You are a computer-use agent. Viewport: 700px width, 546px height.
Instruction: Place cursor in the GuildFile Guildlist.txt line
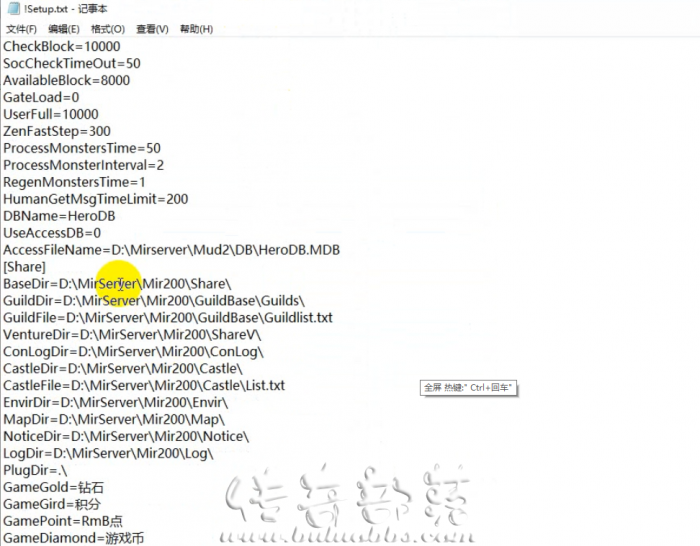click(x=168, y=318)
